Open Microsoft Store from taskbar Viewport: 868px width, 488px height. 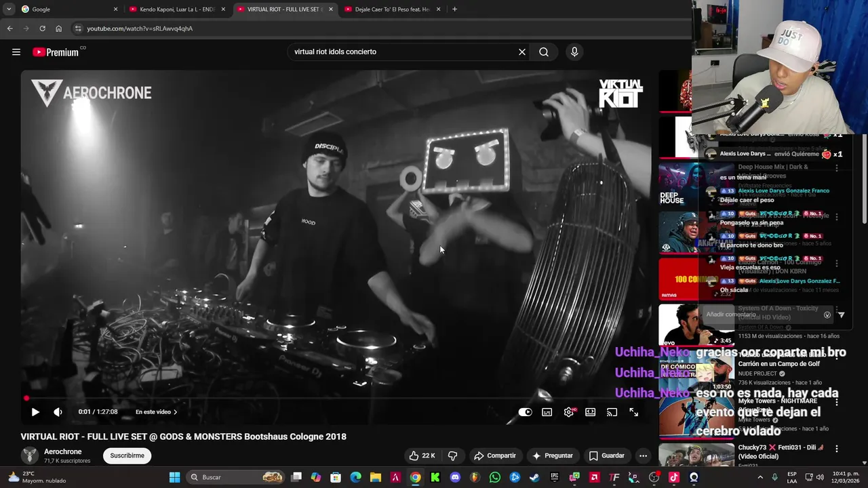pos(336,477)
